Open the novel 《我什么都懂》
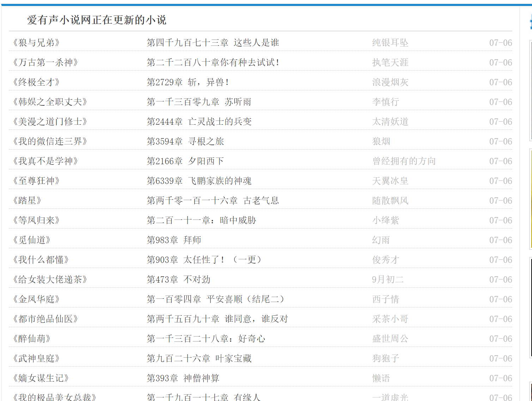The image size is (532, 401). [x=41, y=260]
